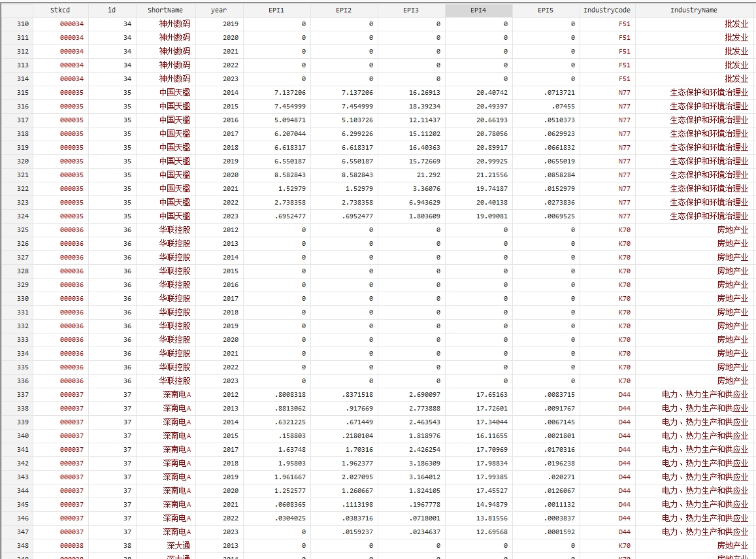The width and height of the screenshot is (756, 559).
Task: Click EPI3 value 12.11437 in row 317
Action: (x=424, y=120)
